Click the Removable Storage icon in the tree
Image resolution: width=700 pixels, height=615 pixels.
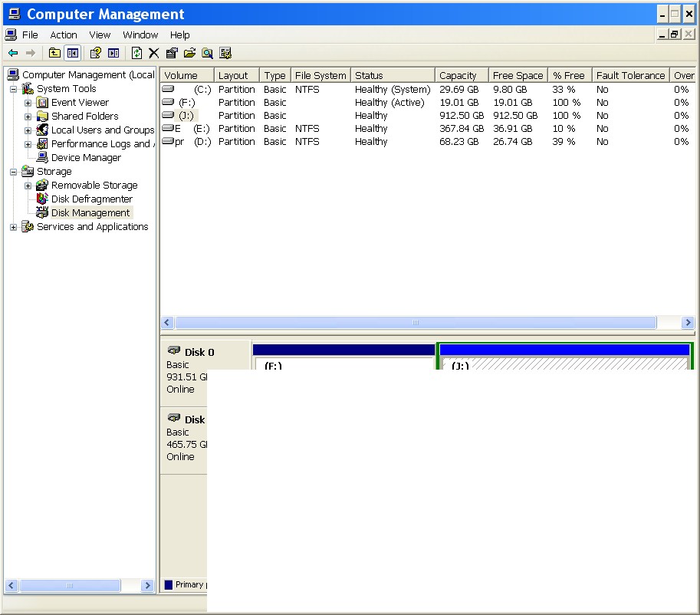tap(42, 186)
